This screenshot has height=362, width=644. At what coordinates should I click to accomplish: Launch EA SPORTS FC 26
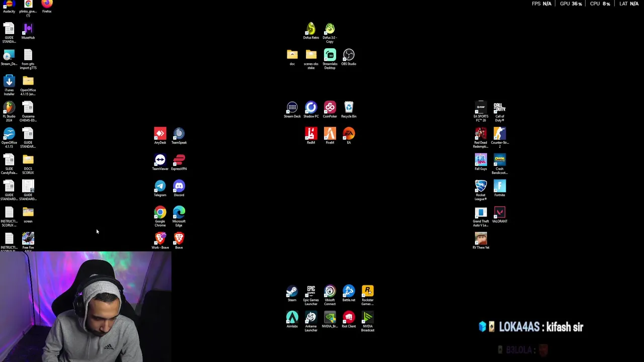[x=481, y=112]
